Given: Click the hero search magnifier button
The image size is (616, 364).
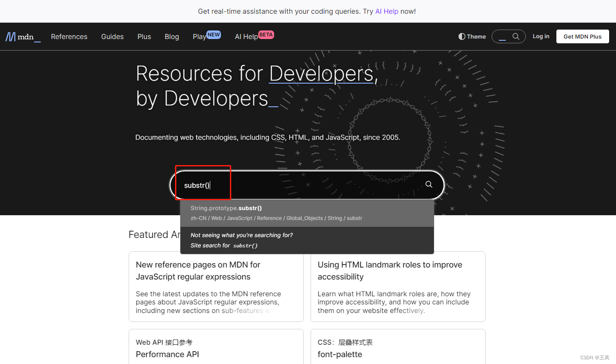Looking at the screenshot, I should point(429,184).
